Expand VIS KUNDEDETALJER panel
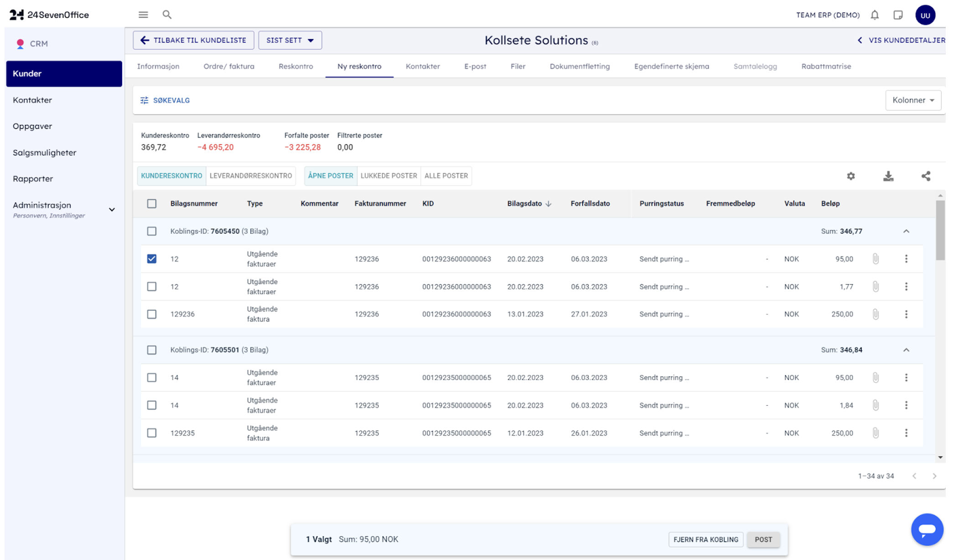Viewport: 964px width, 560px height. point(901,40)
